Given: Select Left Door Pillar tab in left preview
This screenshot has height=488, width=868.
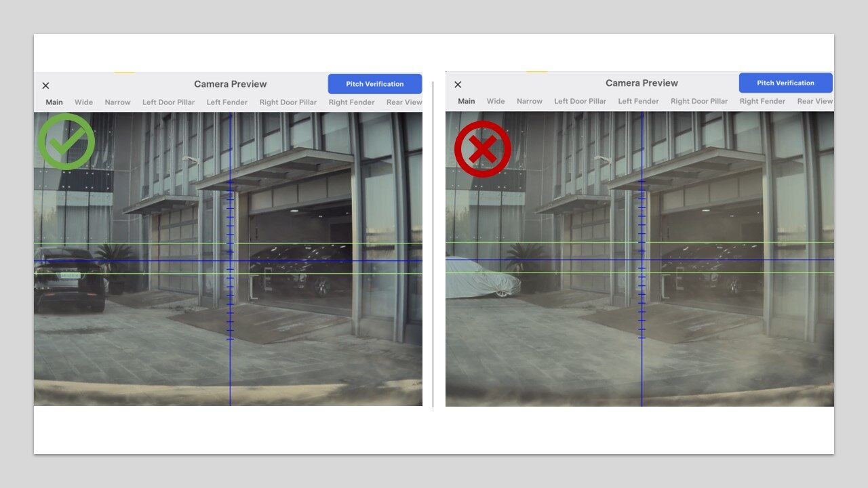Looking at the screenshot, I should 168,102.
